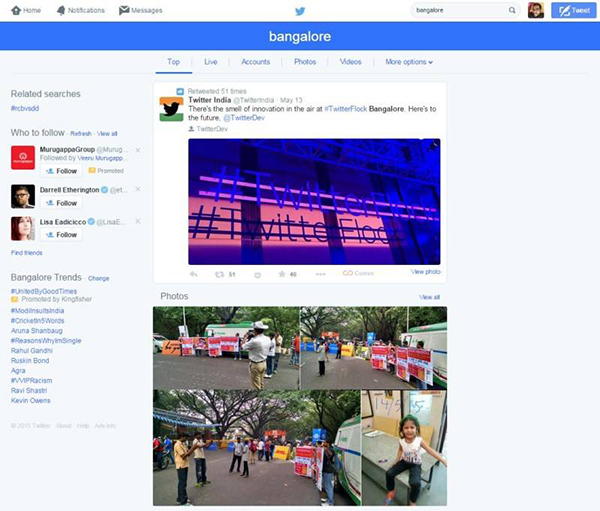The image size is (600, 511).
Task: Open the Find friends link
Action: pyautogui.click(x=26, y=253)
